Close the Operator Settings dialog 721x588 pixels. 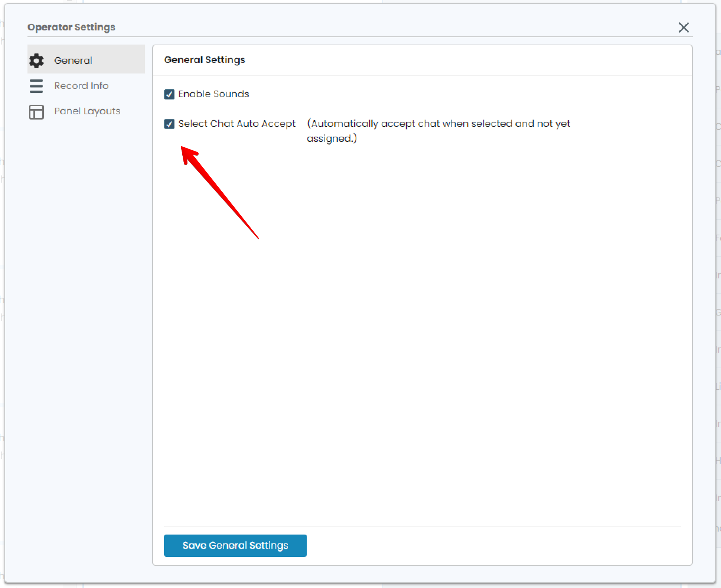click(684, 27)
